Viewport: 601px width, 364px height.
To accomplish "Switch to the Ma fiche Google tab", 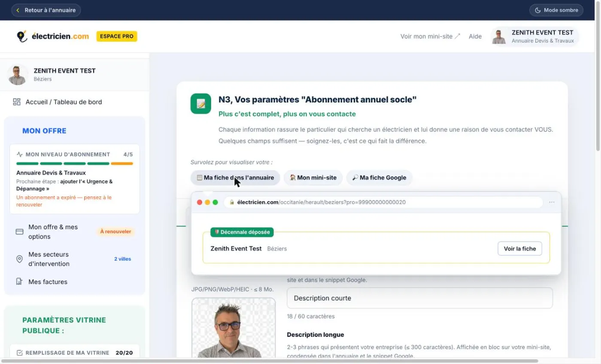I will click(x=379, y=178).
